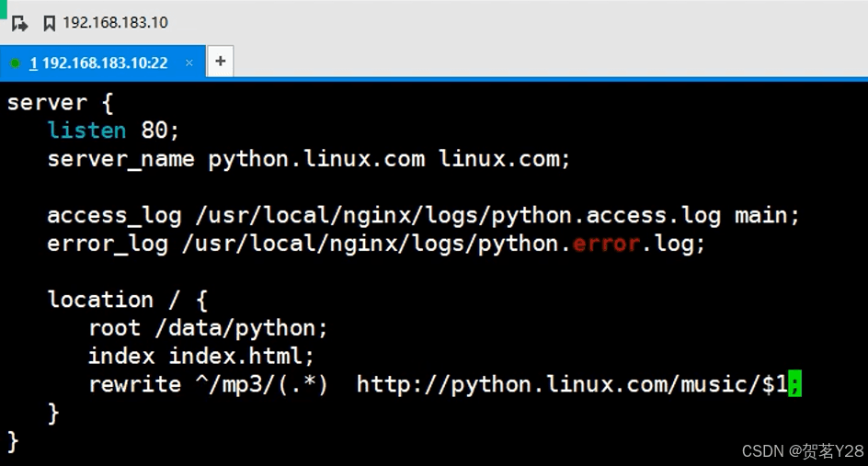Click the rewrite directive keyword
The width and height of the screenshot is (868, 466).
point(135,384)
